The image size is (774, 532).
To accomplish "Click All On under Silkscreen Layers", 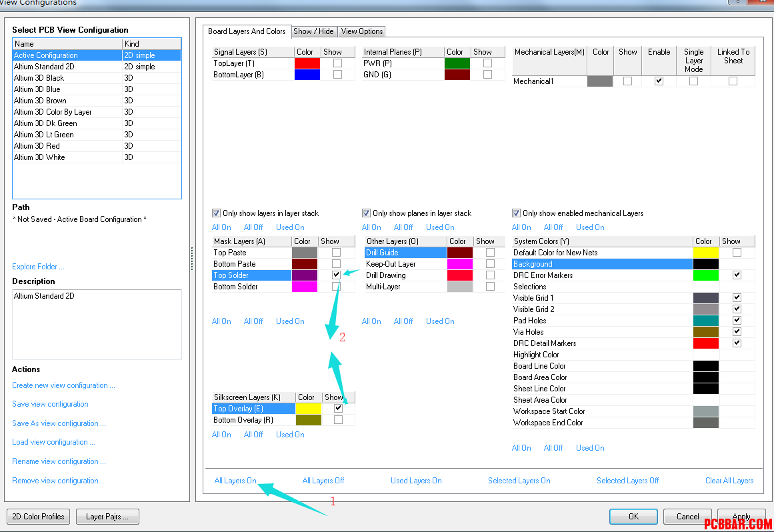I will [221, 435].
